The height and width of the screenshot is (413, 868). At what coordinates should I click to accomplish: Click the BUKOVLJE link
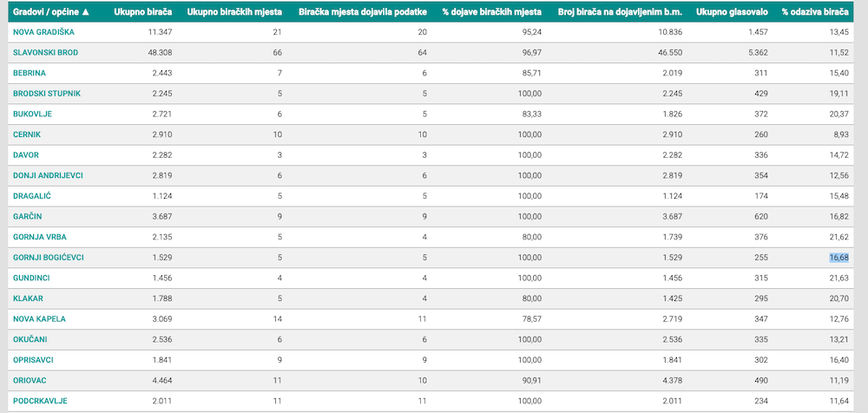coord(32,114)
